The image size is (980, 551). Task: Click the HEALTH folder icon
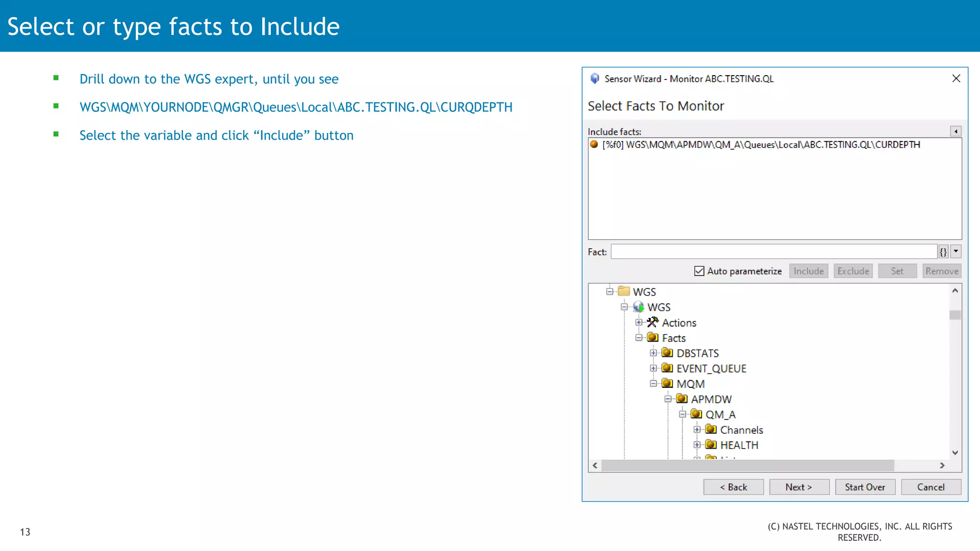pyautogui.click(x=711, y=445)
